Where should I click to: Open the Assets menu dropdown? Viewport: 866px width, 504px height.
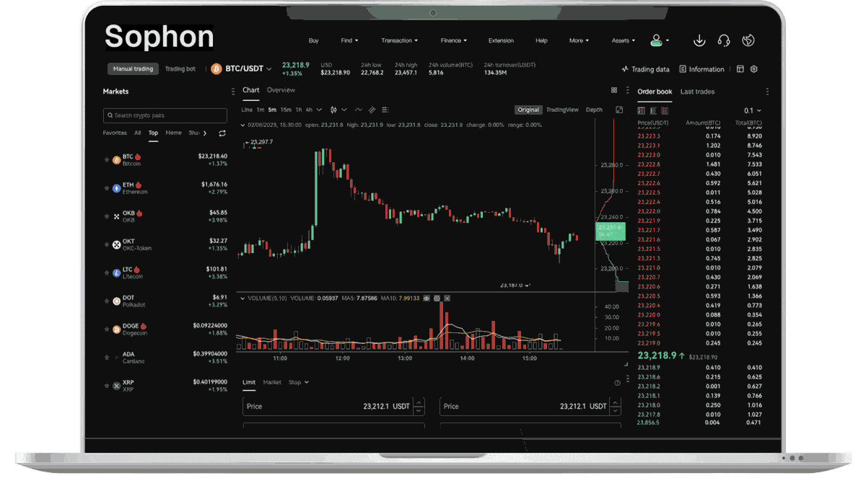[x=624, y=40]
